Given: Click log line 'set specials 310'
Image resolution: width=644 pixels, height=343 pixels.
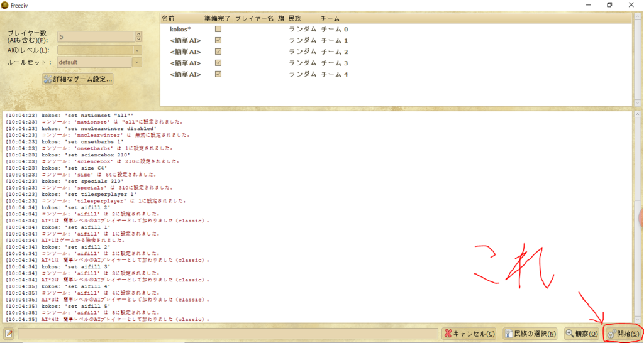Looking at the screenshot, I should (64, 181).
